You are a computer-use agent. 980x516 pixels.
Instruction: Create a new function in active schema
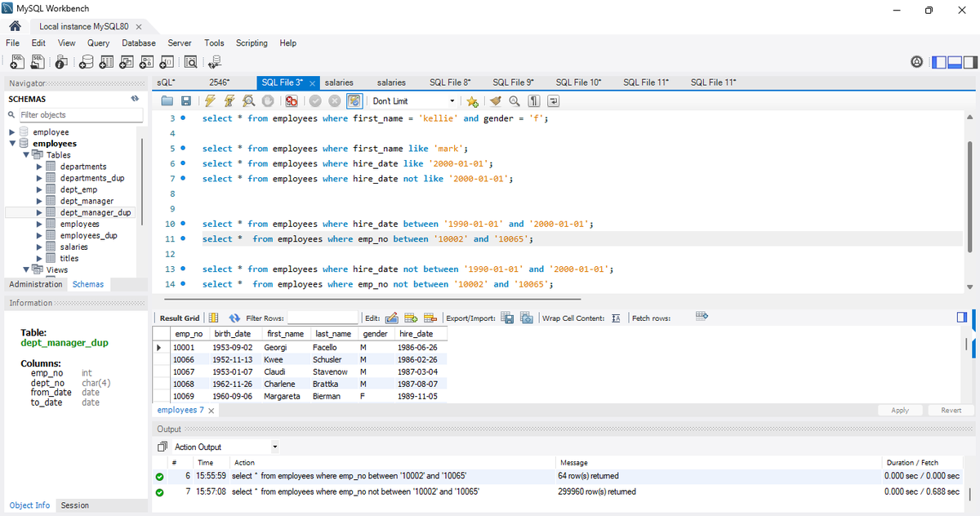point(167,61)
